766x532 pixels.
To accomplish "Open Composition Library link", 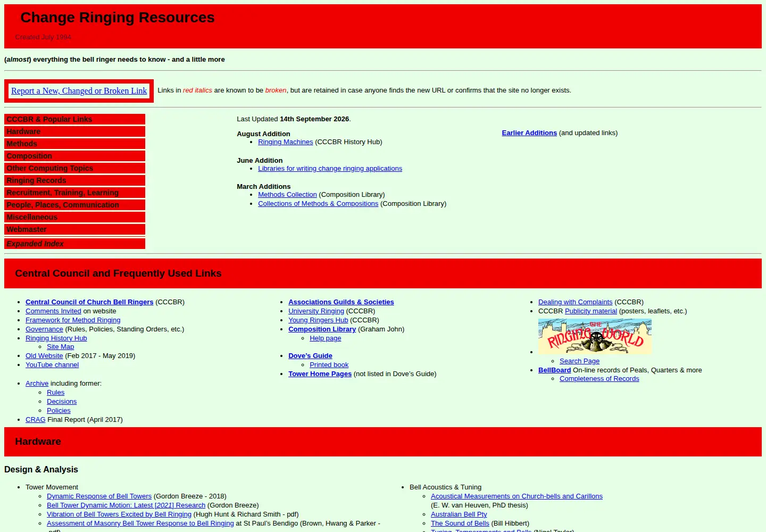I will pos(322,329).
